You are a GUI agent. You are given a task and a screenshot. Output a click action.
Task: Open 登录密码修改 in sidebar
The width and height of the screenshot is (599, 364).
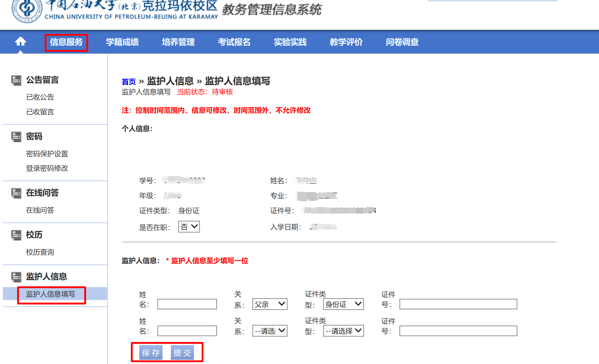click(x=47, y=168)
